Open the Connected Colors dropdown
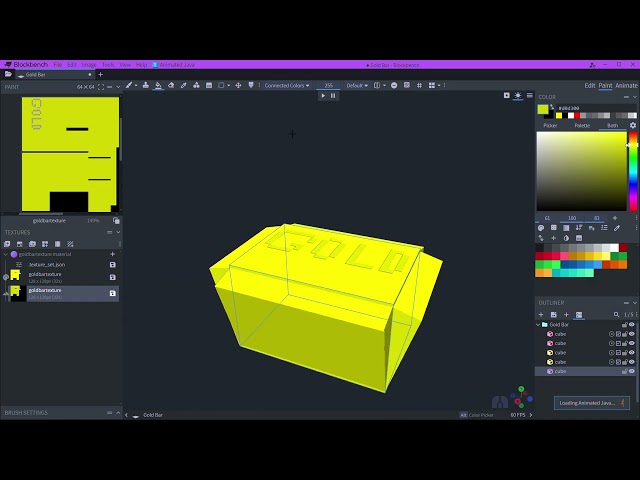Viewport: 640px width, 480px height. [x=287, y=85]
